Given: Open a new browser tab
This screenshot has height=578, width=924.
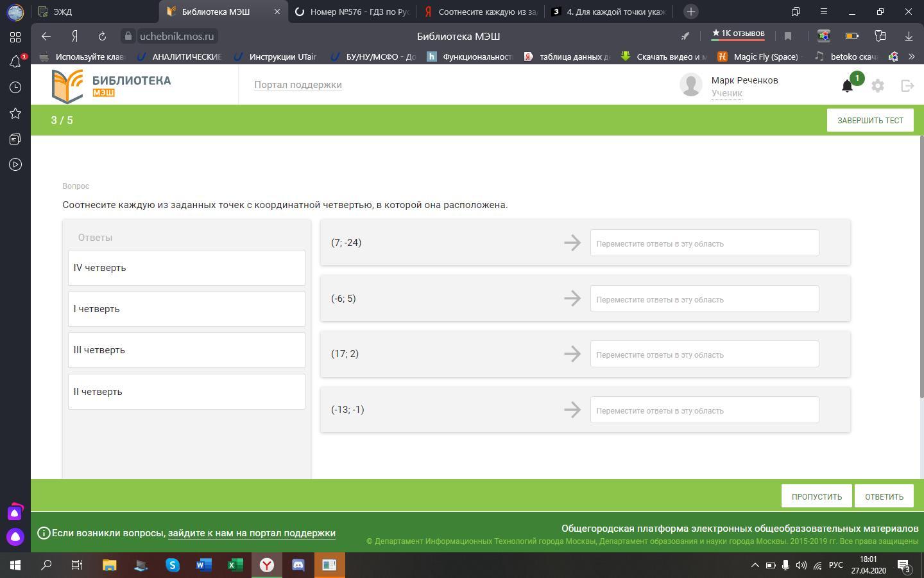Looking at the screenshot, I should pyautogui.click(x=691, y=12).
